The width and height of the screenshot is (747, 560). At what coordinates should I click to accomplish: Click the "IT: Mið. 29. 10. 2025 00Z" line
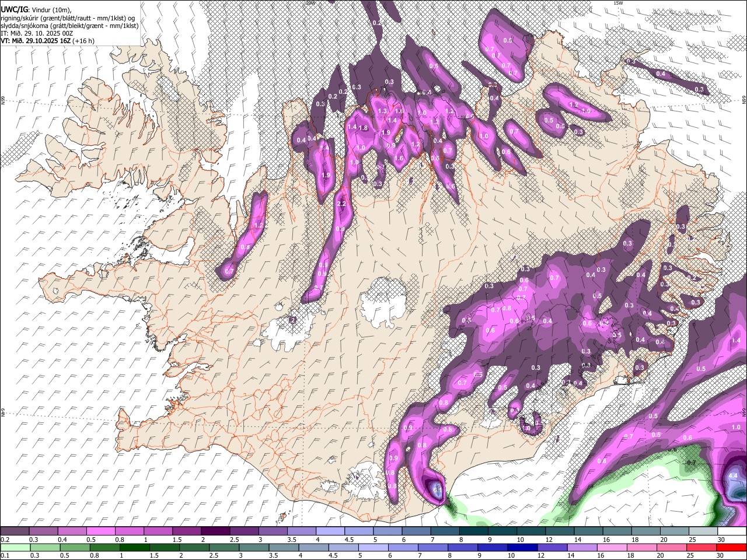[37, 33]
